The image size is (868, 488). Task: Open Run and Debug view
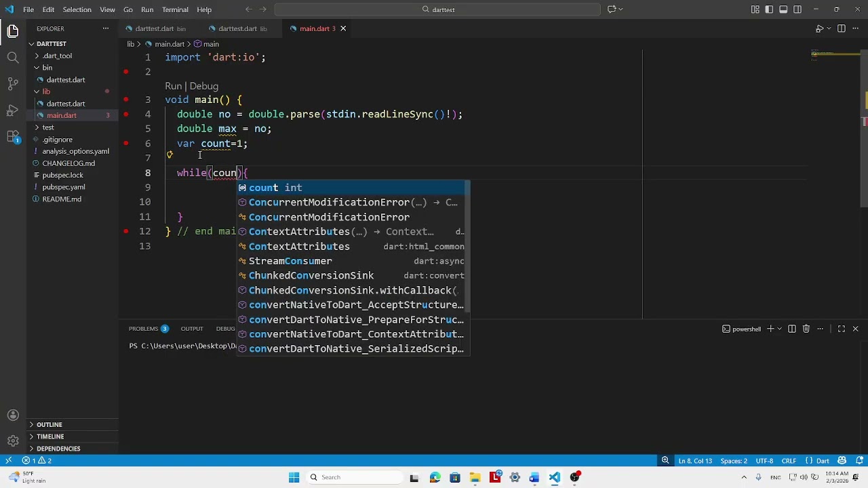click(x=13, y=110)
